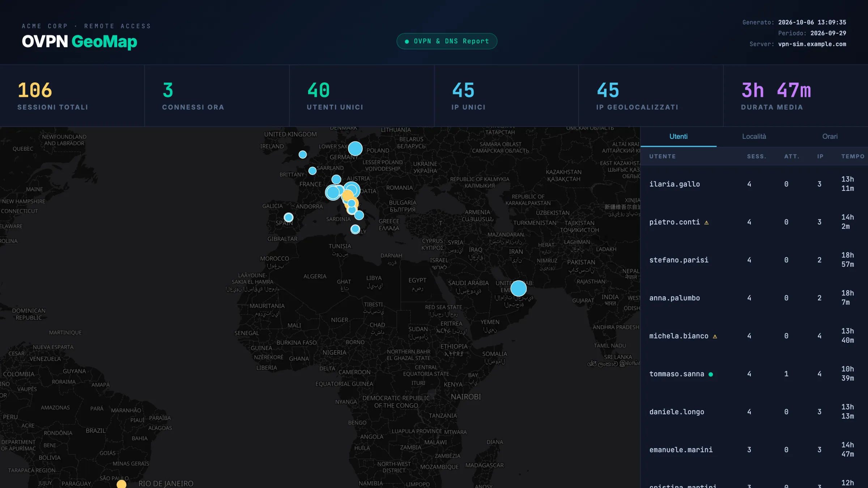
Task: Select the blue marker over Spain
Action: pyautogui.click(x=288, y=217)
